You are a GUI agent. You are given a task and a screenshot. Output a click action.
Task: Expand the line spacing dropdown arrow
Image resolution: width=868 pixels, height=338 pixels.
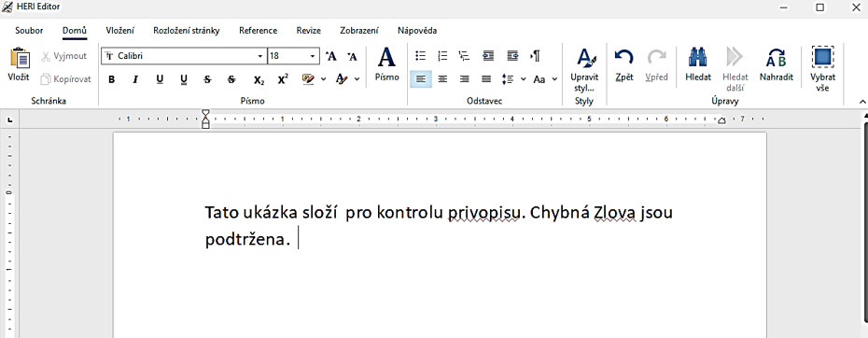coord(523,79)
